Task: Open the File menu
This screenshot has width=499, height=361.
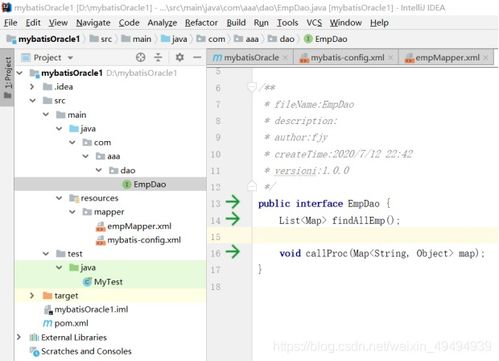Action: (x=10, y=23)
